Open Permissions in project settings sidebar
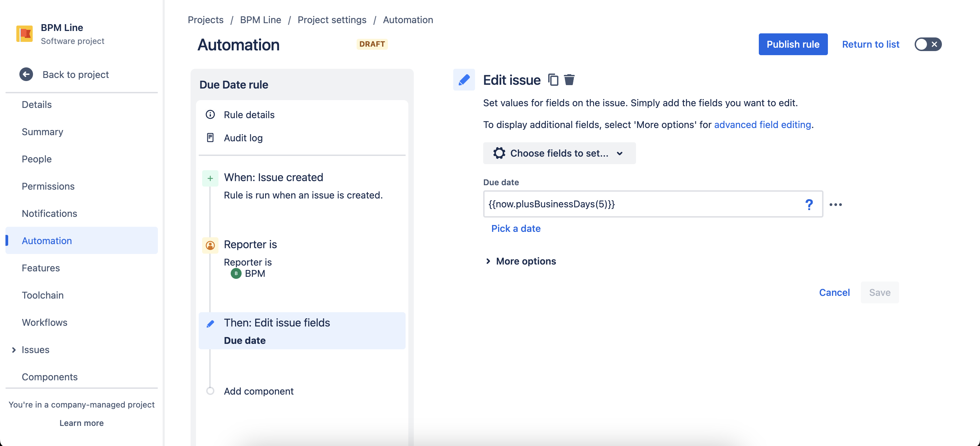The height and width of the screenshot is (446, 980). 48,187
